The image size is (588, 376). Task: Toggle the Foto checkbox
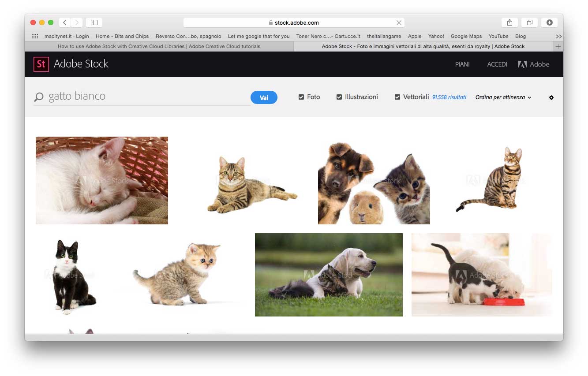pos(301,97)
